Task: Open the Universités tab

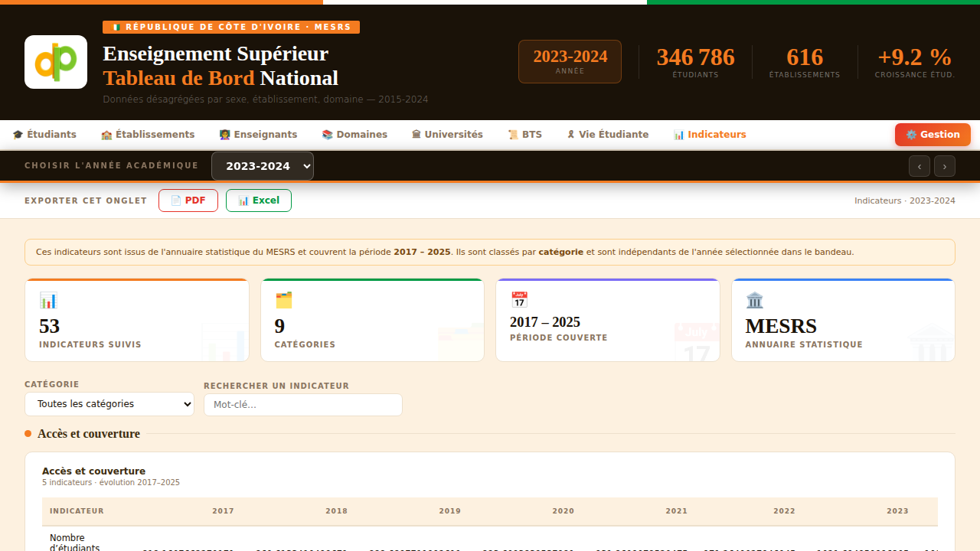Action: coord(447,135)
